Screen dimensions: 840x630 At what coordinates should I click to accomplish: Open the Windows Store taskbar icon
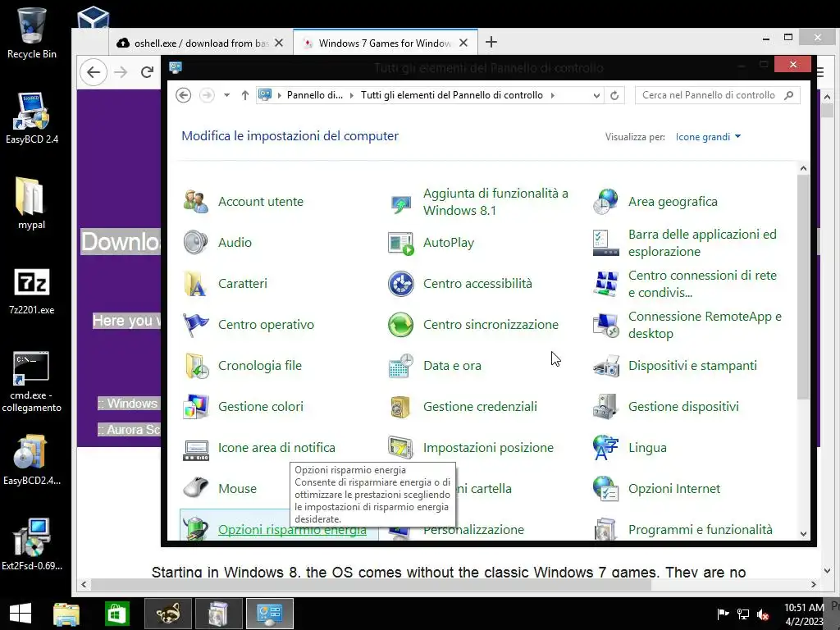pos(116,614)
